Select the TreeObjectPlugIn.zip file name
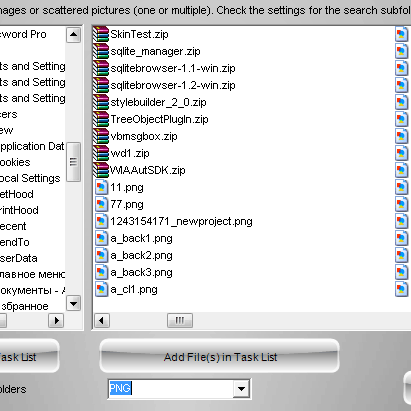411x411 pixels. [x=159, y=119]
